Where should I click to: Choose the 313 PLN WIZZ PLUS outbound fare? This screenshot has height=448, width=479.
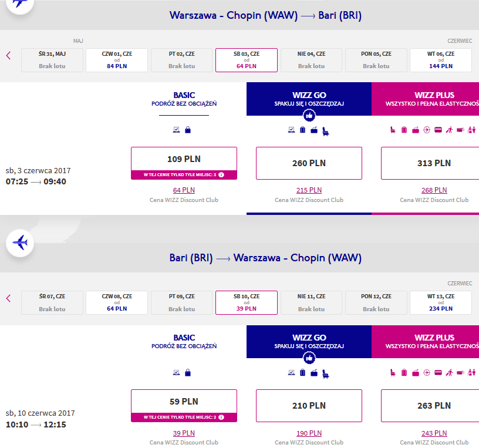(x=431, y=163)
